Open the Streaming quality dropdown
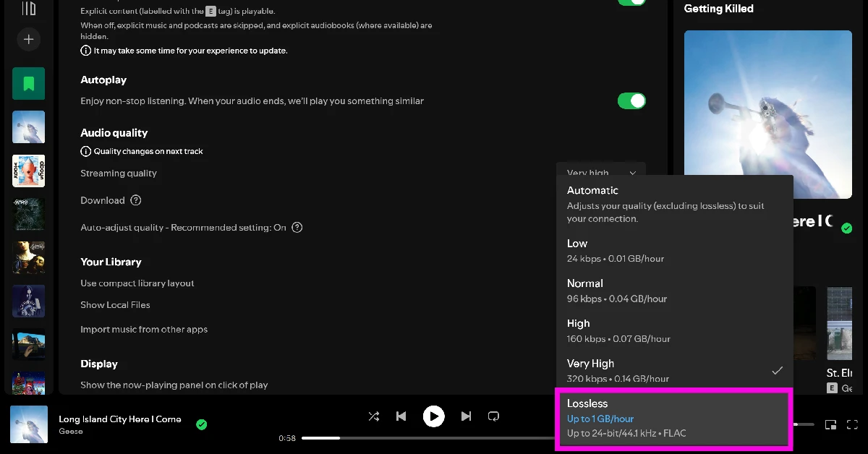 600,173
